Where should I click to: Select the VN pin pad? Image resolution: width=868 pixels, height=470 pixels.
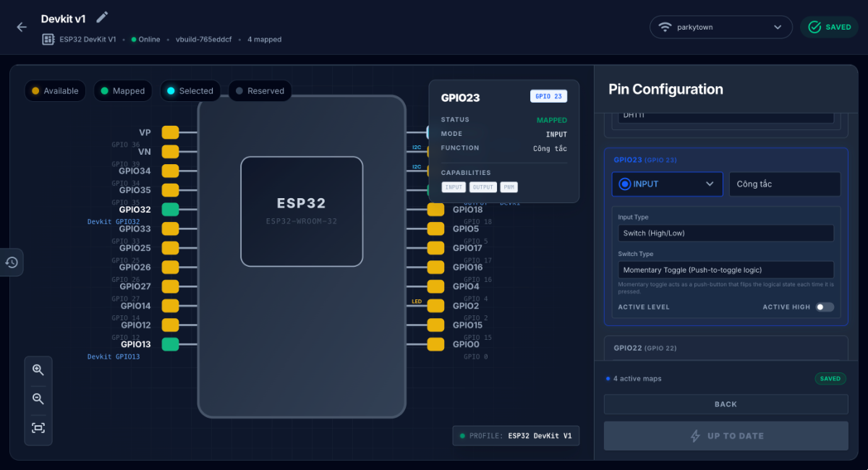(x=170, y=152)
